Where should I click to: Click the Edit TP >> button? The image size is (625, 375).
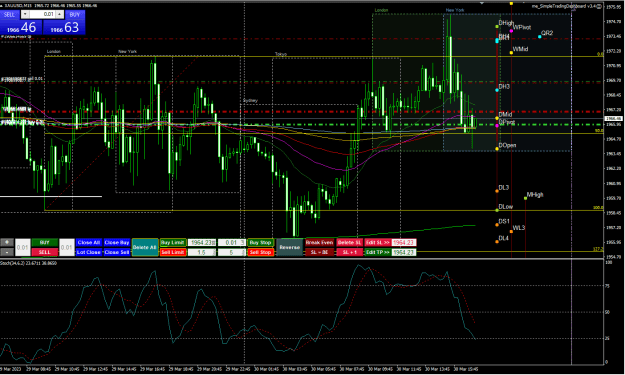pyautogui.click(x=378, y=252)
